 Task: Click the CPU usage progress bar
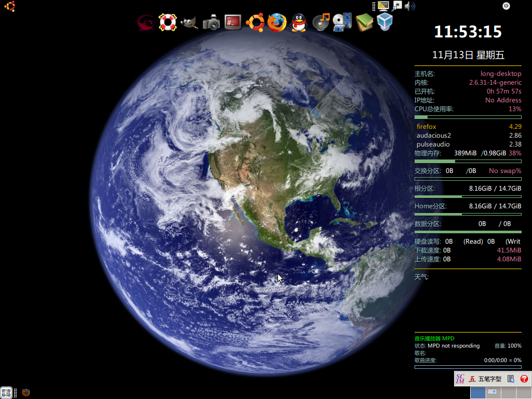coord(468,117)
